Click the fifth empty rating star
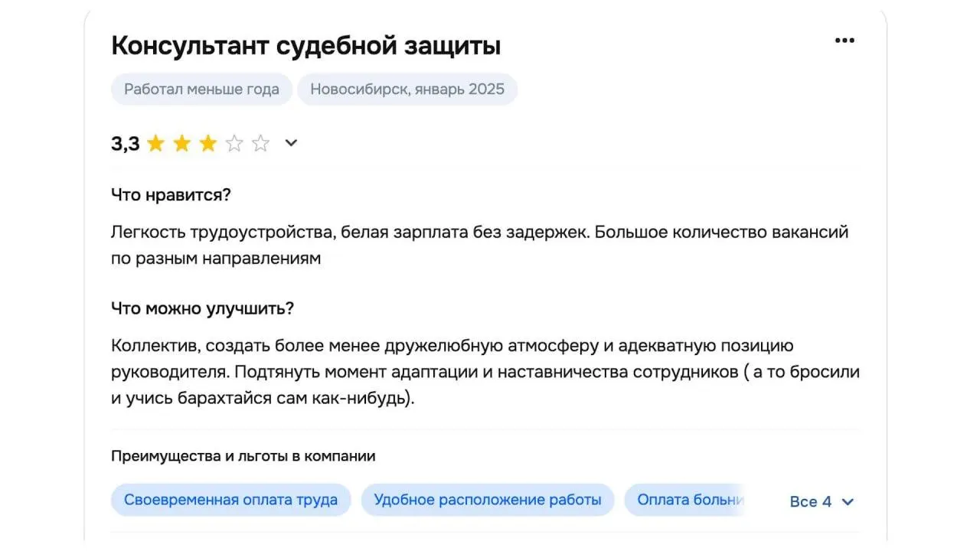Screen dimensions: 980x551 pos(260,143)
